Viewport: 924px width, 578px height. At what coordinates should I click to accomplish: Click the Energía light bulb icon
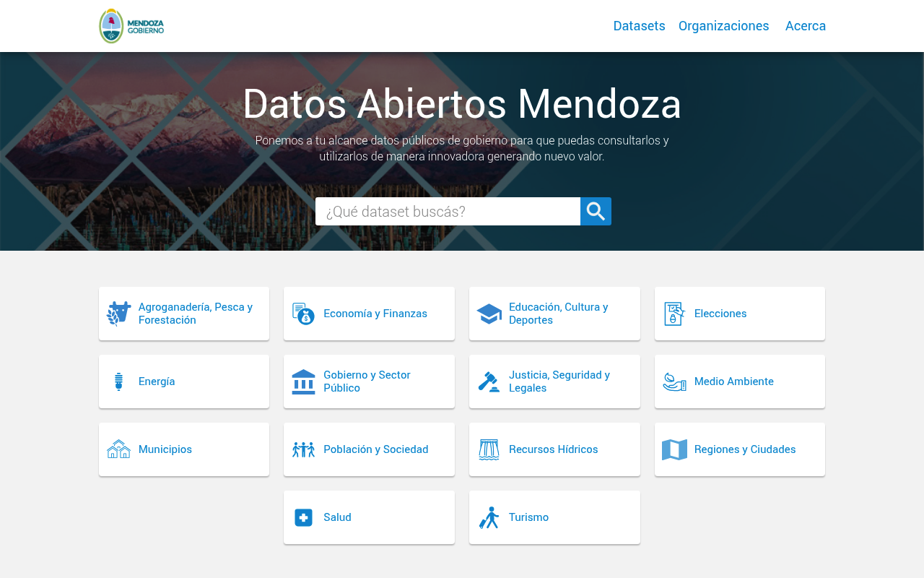119,381
